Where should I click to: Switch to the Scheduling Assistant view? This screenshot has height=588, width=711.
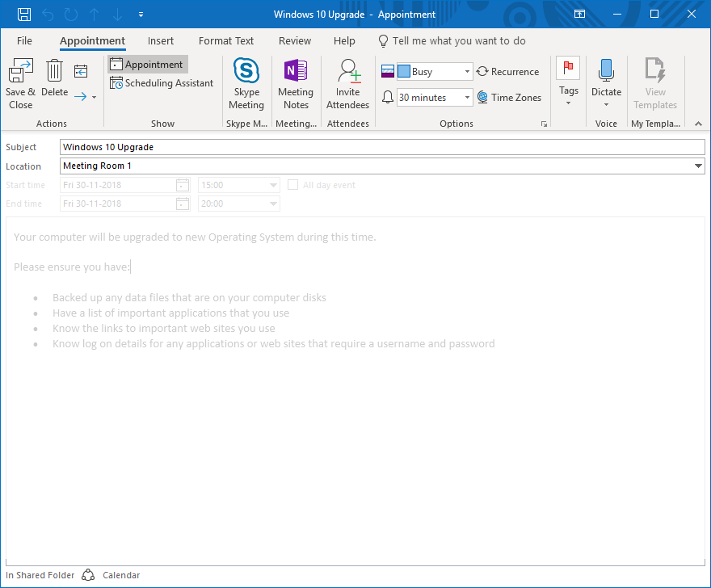162,83
